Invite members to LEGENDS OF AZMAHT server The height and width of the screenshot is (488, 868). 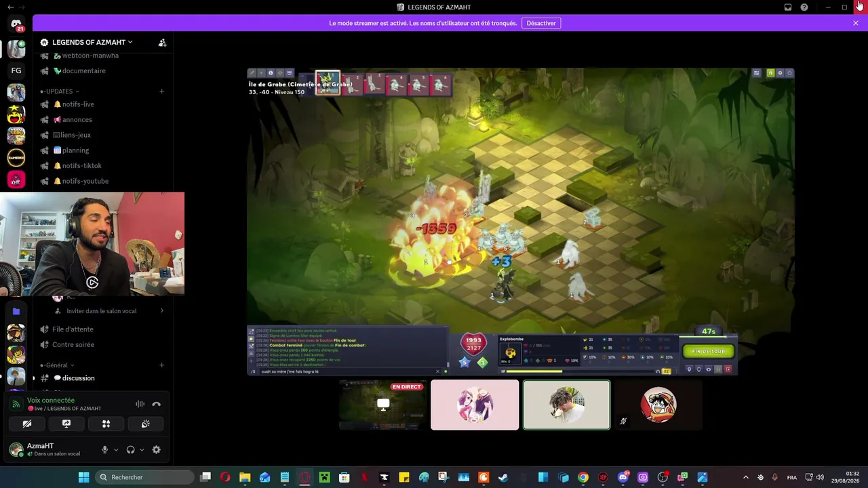[x=162, y=42]
